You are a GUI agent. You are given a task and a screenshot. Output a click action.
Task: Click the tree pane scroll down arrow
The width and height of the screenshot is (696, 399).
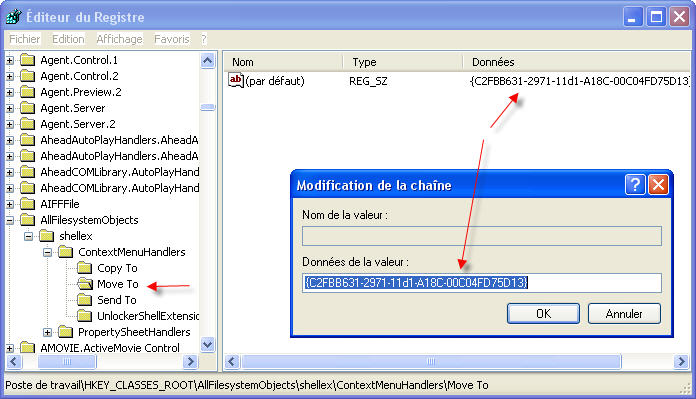[208, 344]
